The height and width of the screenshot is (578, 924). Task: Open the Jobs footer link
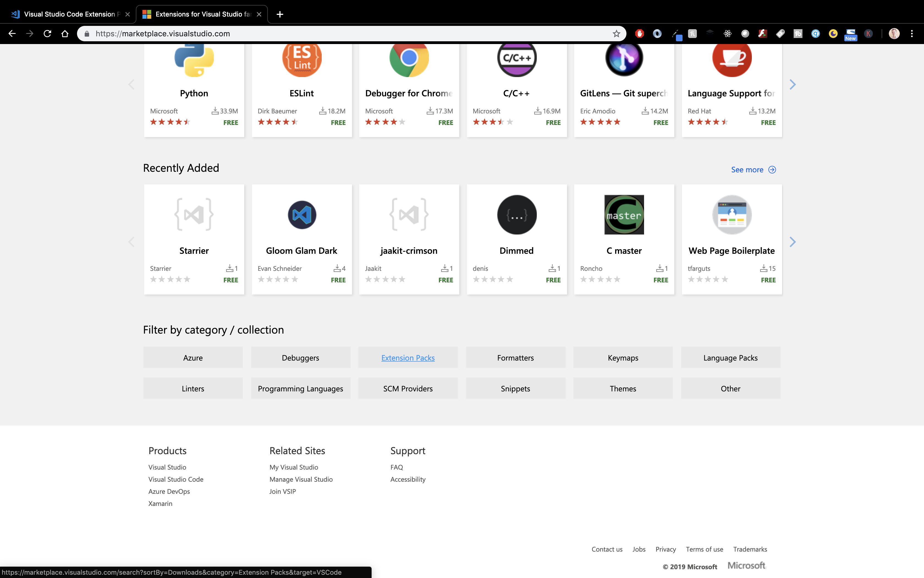click(639, 549)
